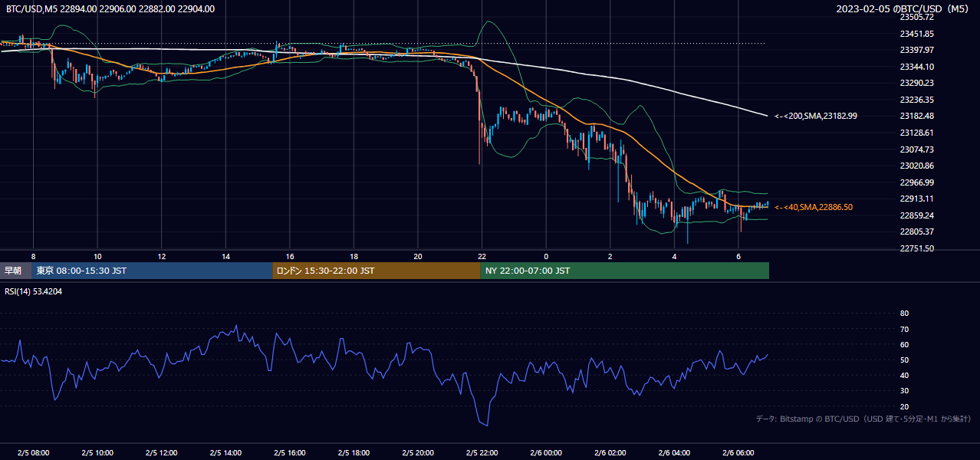This screenshot has width=980, height=460.
Task: Click price axis label 23236.35
Action: (x=916, y=100)
